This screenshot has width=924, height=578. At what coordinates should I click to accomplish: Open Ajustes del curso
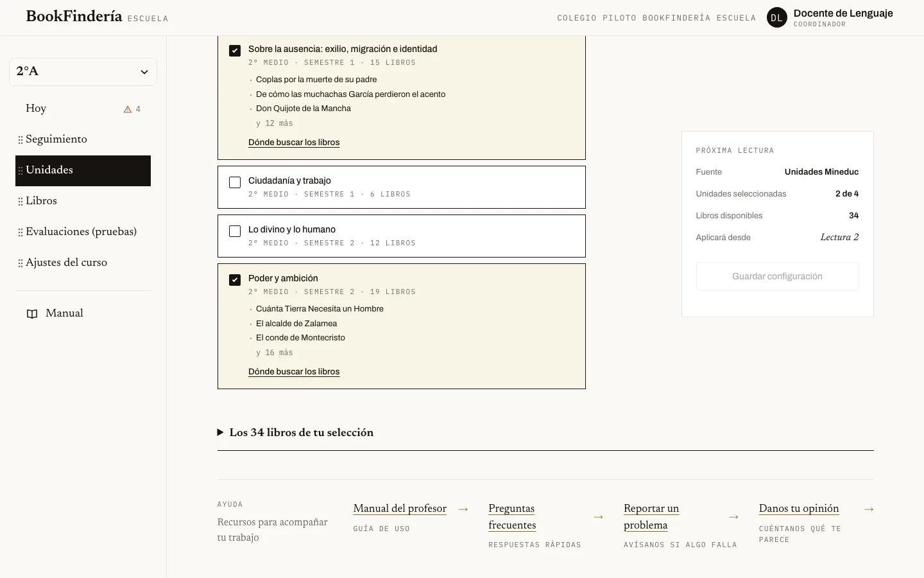click(x=83, y=263)
